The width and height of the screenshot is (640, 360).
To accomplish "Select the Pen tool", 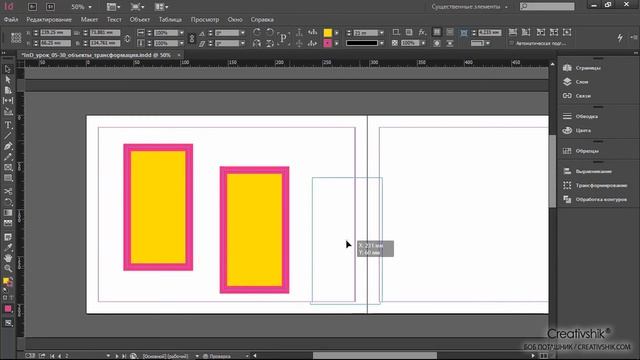I will coord(8,146).
